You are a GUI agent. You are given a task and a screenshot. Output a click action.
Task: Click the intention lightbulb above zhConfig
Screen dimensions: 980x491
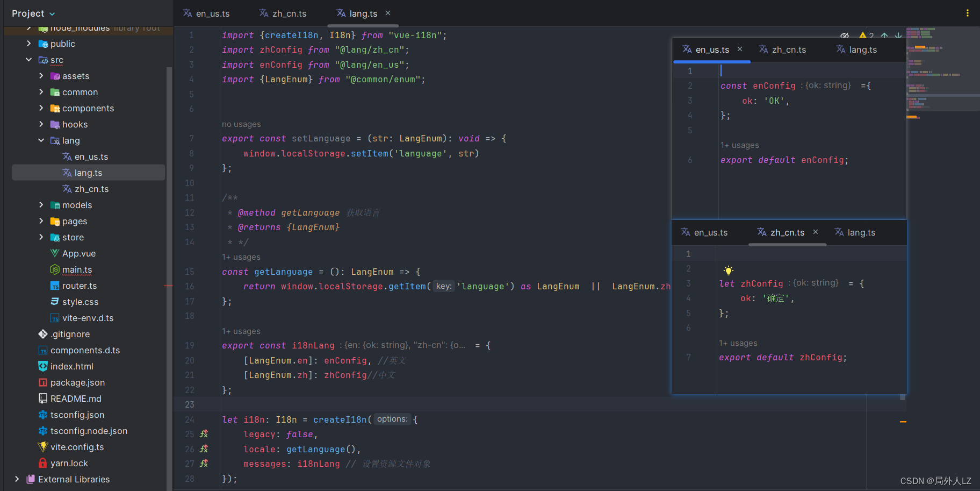click(728, 270)
